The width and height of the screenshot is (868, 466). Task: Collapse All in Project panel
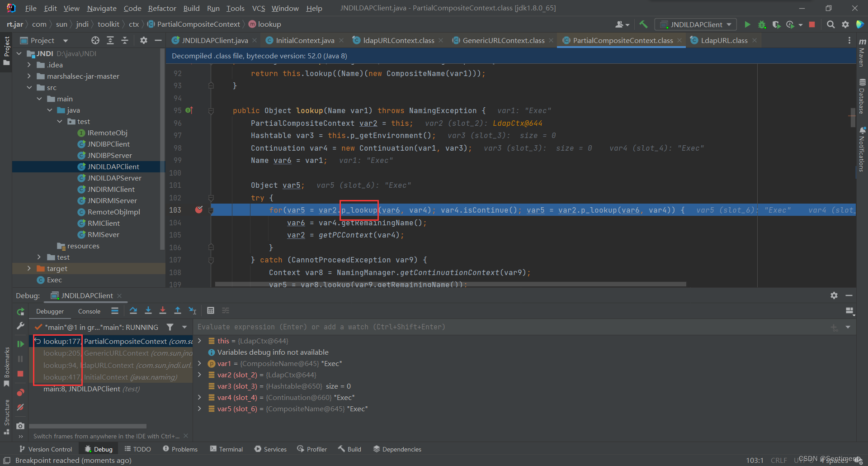pyautogui.click(x=125, y=40)
